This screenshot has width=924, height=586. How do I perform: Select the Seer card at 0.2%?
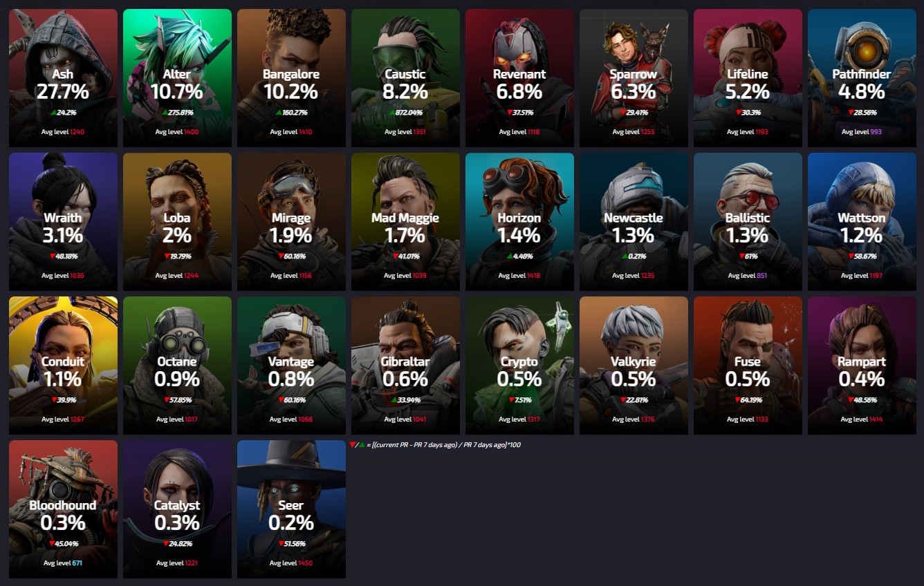click(x=291, y=509)
